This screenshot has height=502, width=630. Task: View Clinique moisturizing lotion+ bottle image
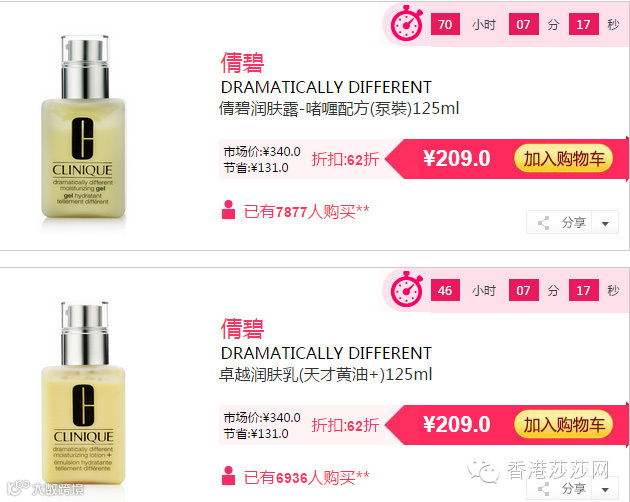click(84, 394)
